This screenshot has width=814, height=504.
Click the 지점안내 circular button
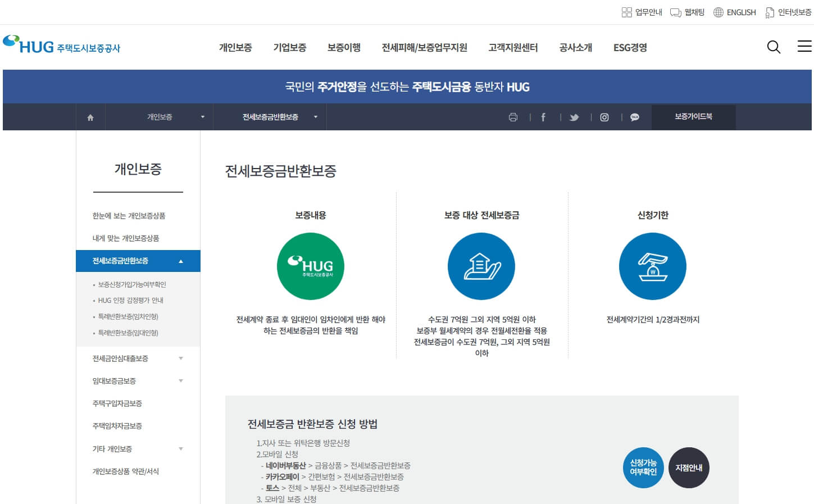pyautogui.click(x=689, y=467)
